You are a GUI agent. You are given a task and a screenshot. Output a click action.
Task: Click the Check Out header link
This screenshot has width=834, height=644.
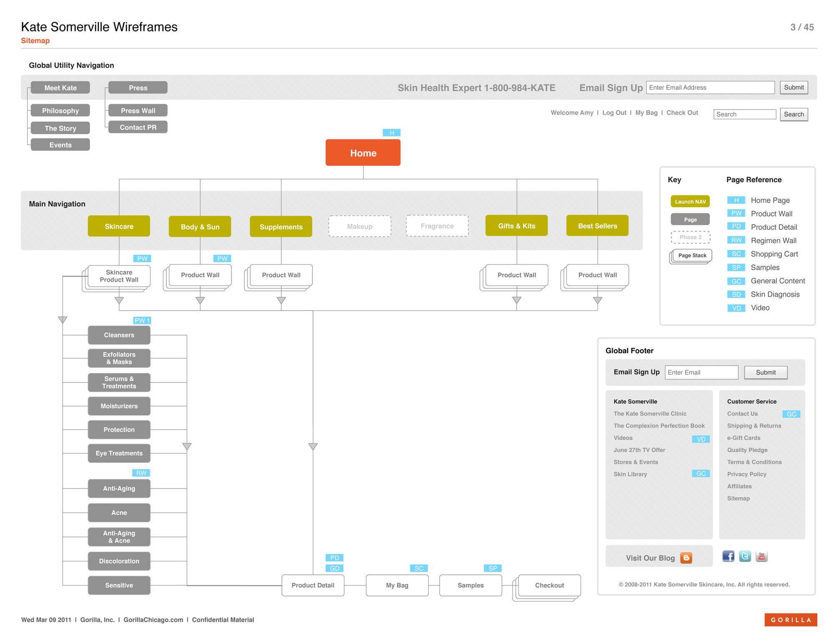pyautogui.click(x=682, y=113)
